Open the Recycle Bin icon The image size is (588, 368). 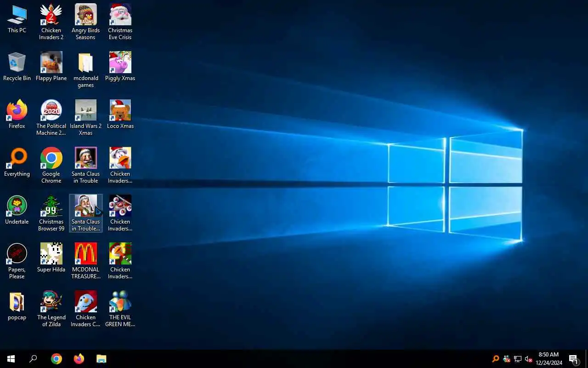(x=17, y=67)
